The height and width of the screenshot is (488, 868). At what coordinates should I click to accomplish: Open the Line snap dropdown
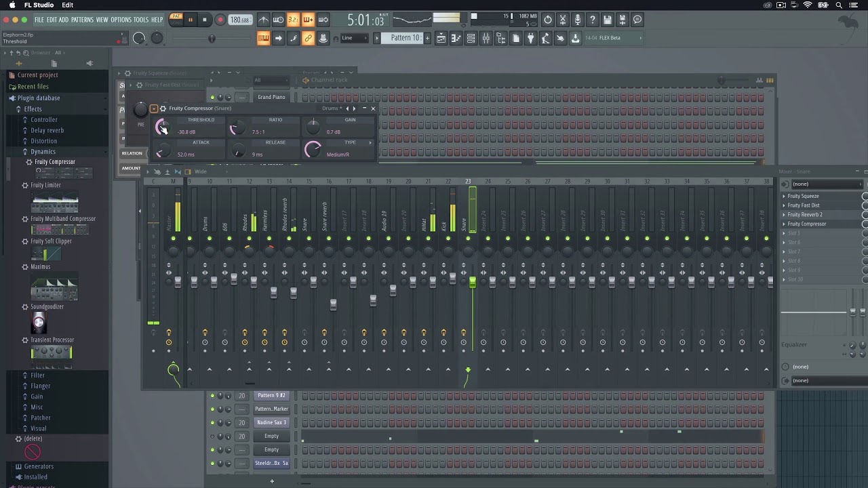pos(354,38)
